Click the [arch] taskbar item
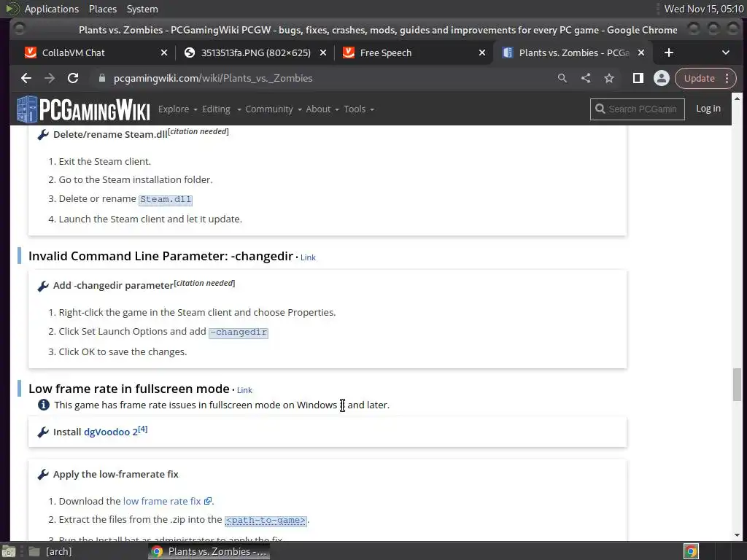 (50, 551)
